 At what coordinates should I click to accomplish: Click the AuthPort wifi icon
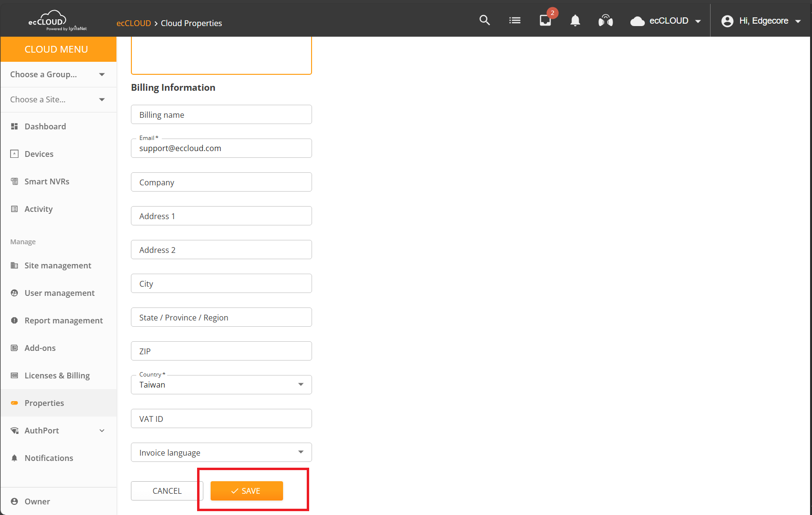coord(14,431)
